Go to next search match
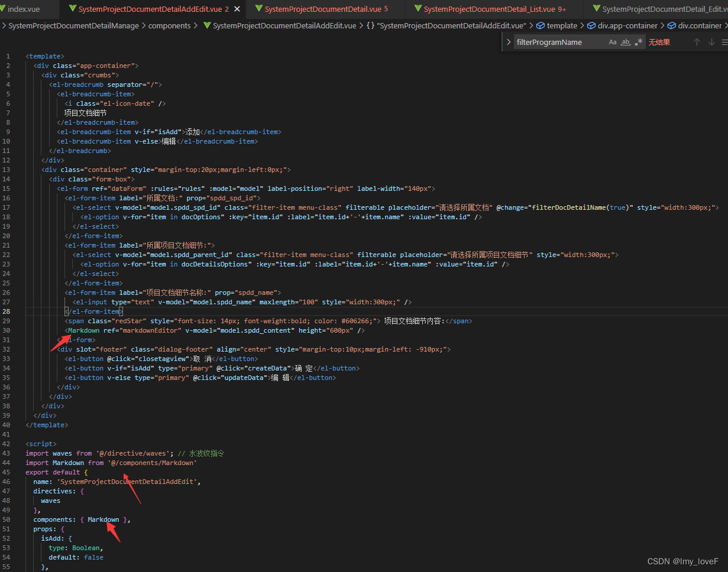 [711, 41]
